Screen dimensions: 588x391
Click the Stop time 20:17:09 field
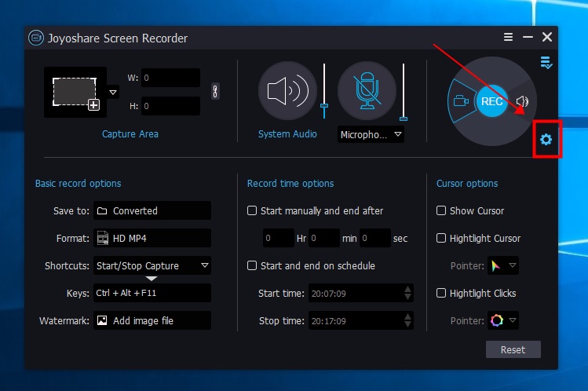pyautogui.click(x=361, y=320)
